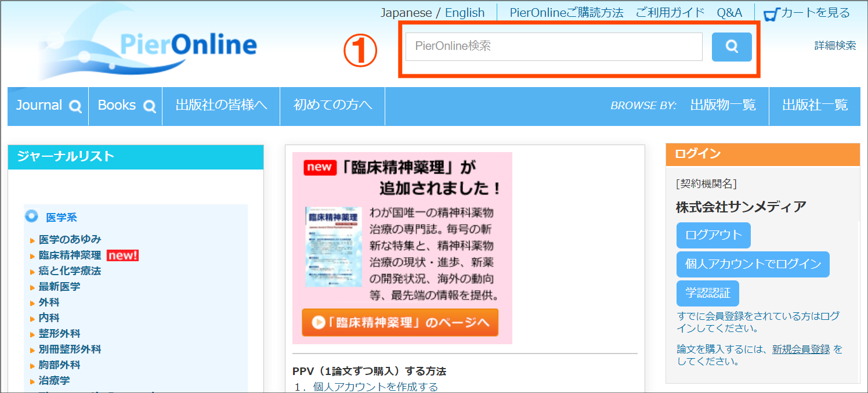
Task: Click the magnifier search button
Action: [x=732, y=47]
